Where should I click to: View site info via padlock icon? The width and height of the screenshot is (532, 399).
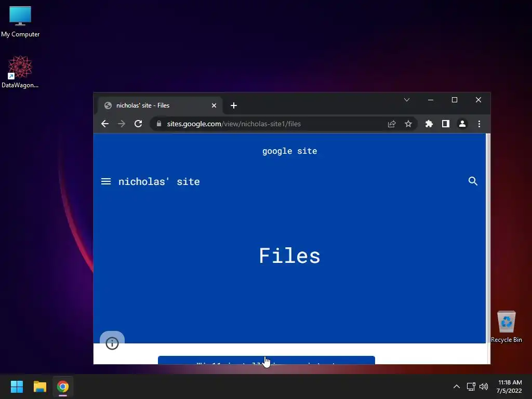point(159,124)
